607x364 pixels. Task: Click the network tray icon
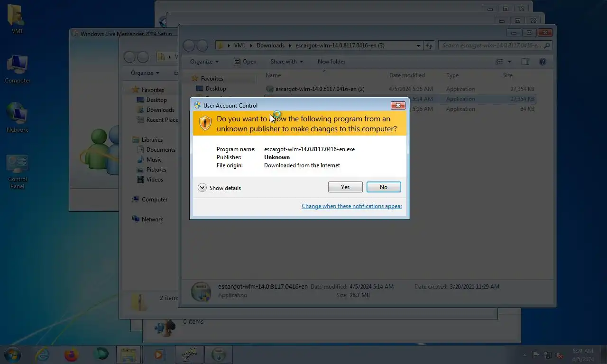click(548, 355)
